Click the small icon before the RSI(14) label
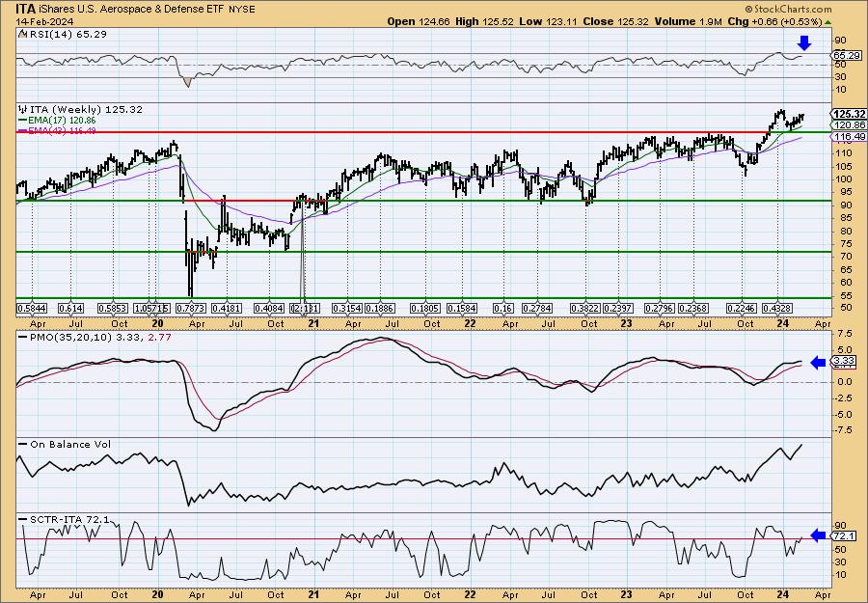Viewport: 868px width, 603px height. [22, 34]
